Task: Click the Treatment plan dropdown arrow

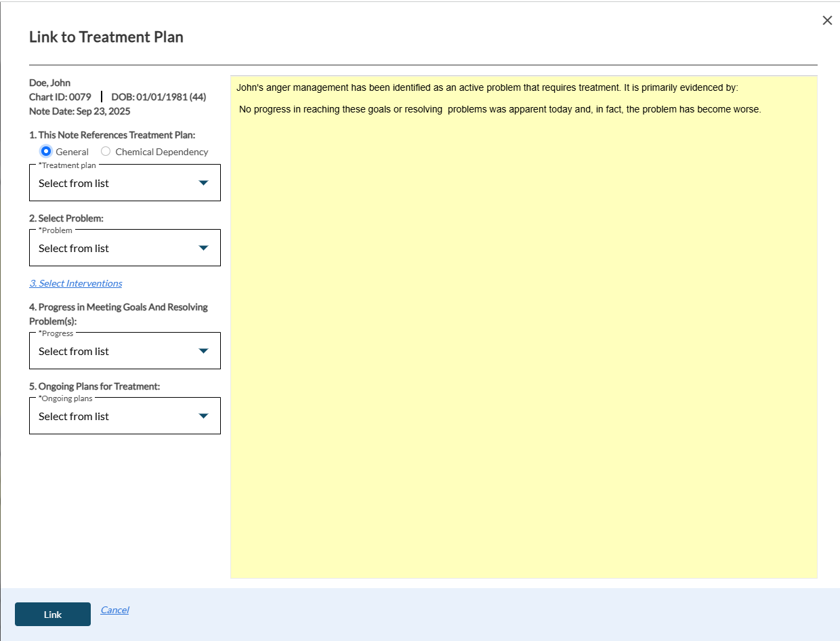Action: click(x=203, y=183)
